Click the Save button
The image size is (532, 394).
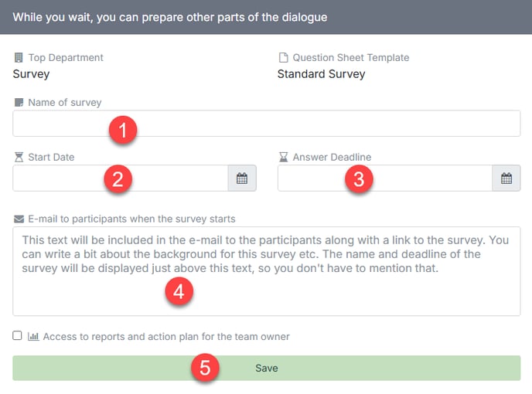(266, 368)
